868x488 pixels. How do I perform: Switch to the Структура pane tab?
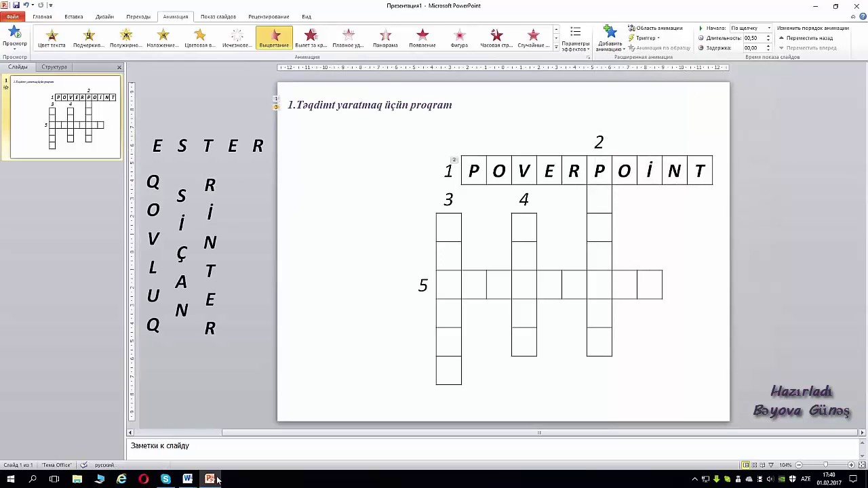tap(54, 67)
